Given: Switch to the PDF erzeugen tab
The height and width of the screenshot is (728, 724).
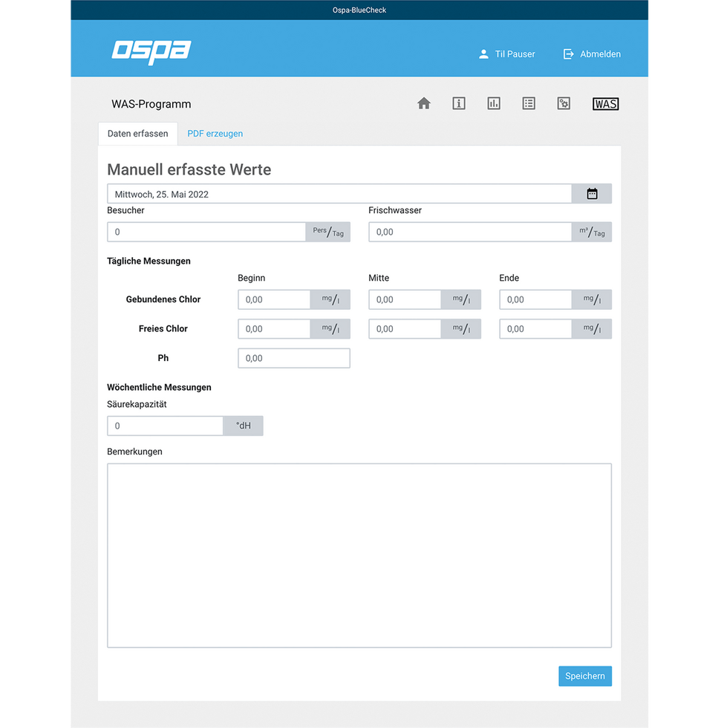Looking at the screenshot, I should pos(215,133).
